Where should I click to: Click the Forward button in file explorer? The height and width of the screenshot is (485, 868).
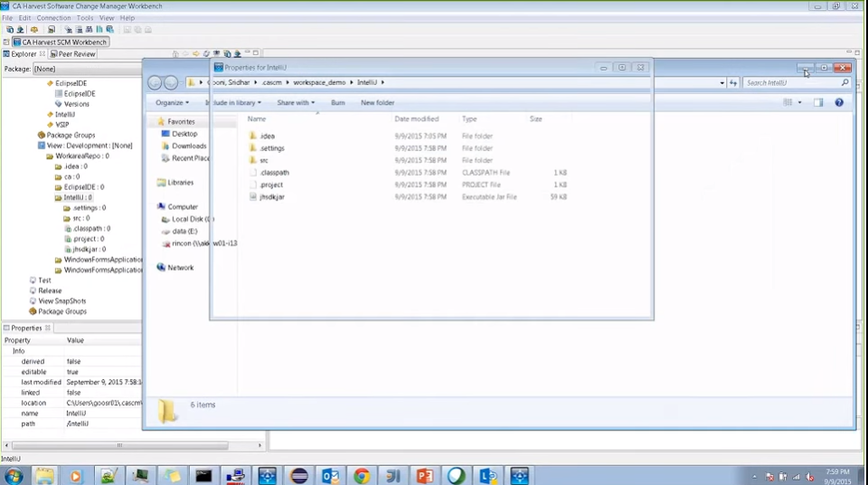point(171,82)
